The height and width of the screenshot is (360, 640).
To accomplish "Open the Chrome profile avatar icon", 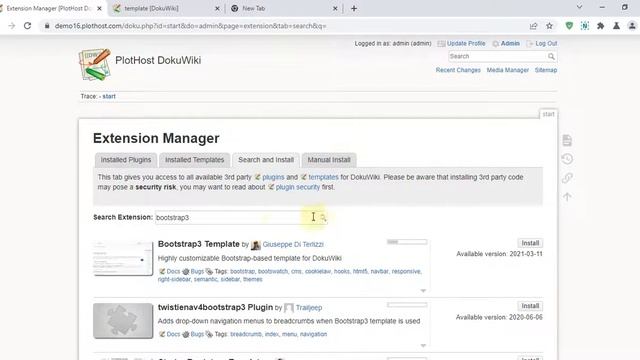I will (632, 26).
